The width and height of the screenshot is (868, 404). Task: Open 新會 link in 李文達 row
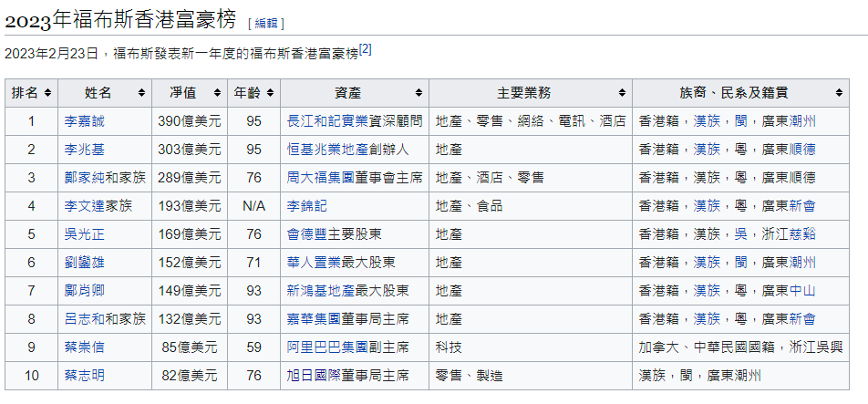point(802,206)
